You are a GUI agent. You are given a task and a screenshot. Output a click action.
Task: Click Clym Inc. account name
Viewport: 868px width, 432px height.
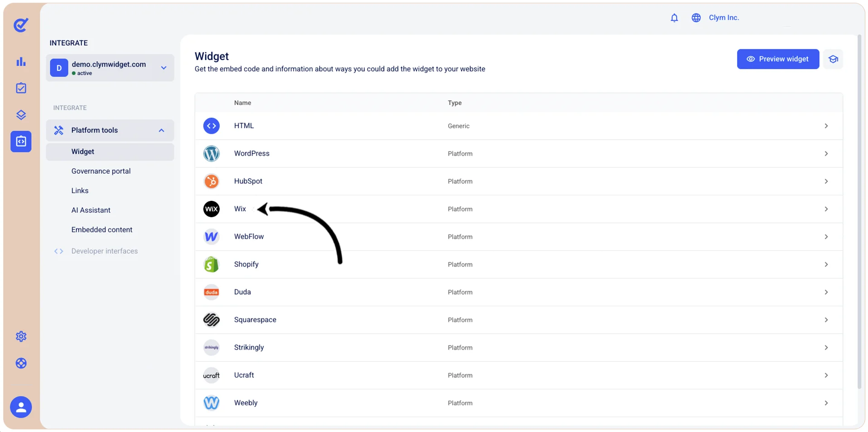pyautogui.click(x=724, y=18)
